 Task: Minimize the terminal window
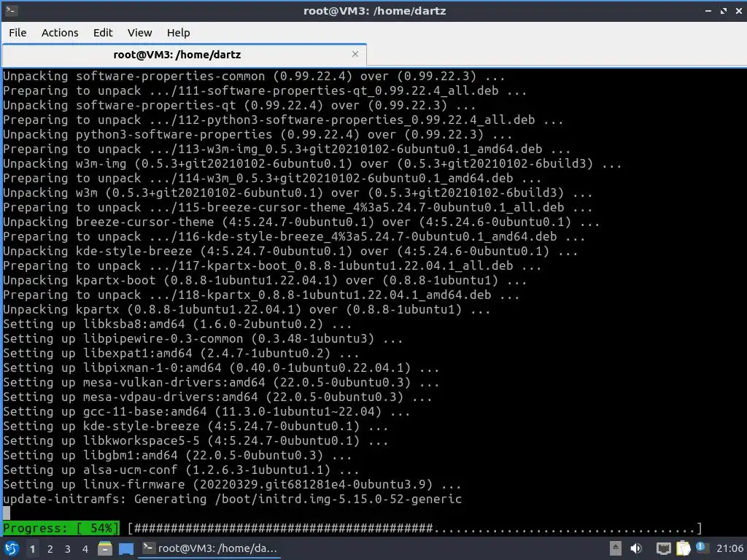point(708,10)
